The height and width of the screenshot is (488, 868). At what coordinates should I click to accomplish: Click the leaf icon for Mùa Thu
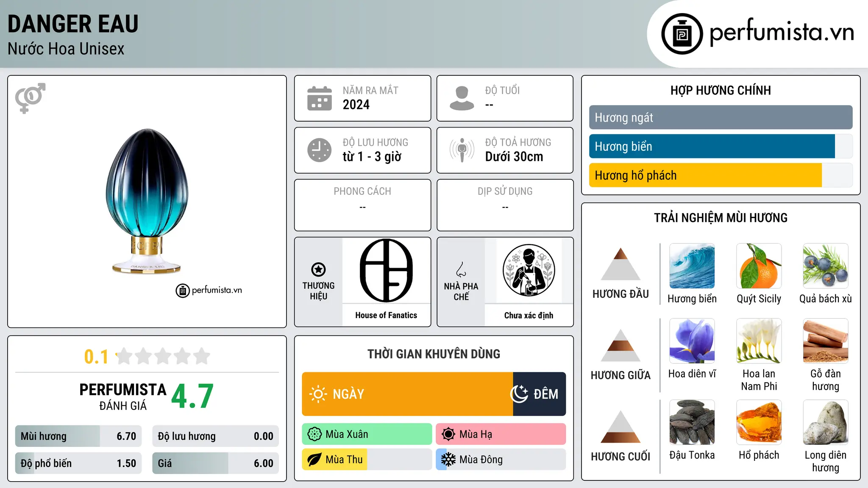[314, 460]
